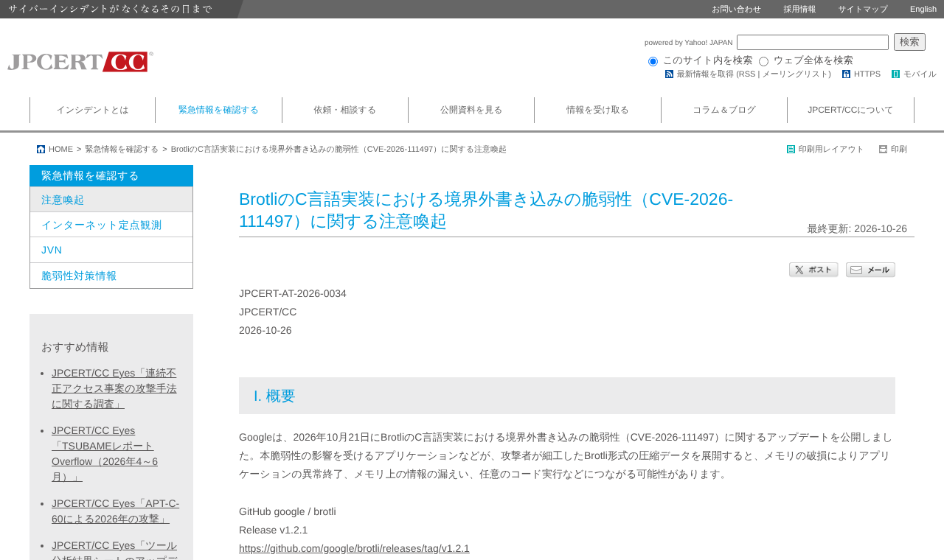
Task: Open the 公開資料を見る menu
Action: click(471, 110)
